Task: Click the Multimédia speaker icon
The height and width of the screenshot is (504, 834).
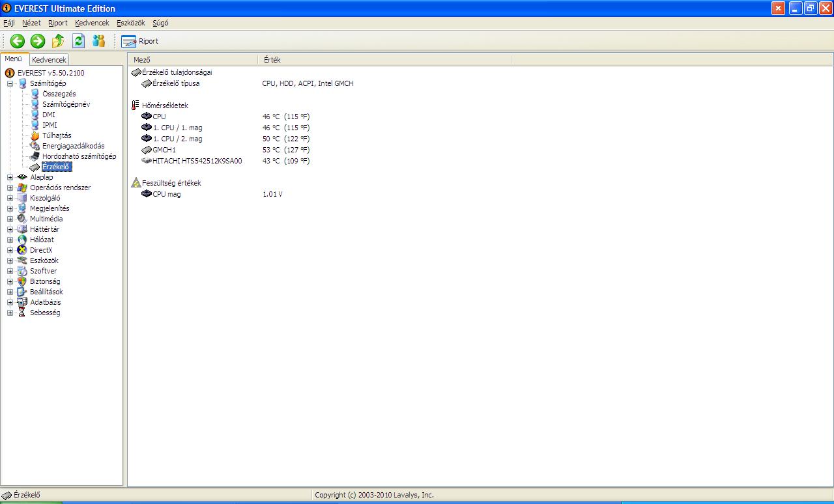Action: pyautogui.click(x=22, y=219)
